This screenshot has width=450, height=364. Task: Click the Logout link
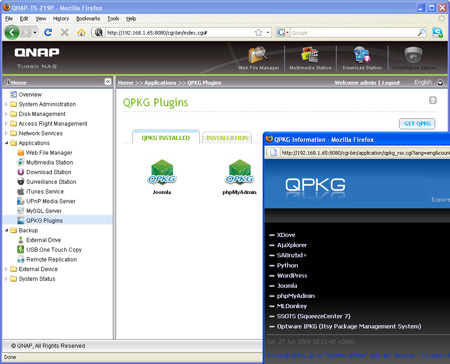(391, 83)
